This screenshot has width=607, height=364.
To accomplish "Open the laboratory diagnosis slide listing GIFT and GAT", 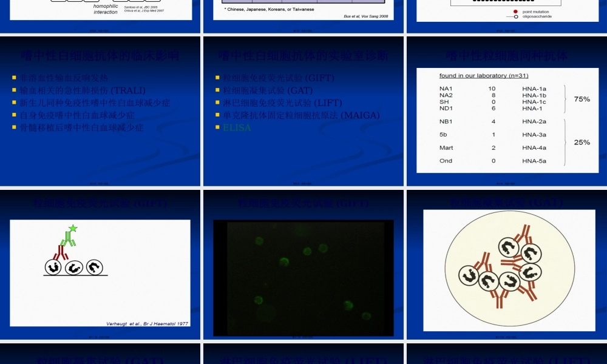I will [303, 110].
